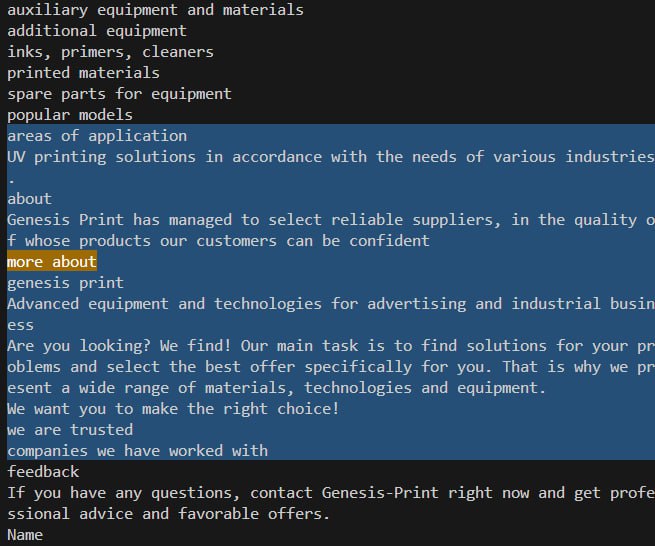Click the 'areas of application' selected line
The image size is (655, 546).
click(x=97, y=136)
